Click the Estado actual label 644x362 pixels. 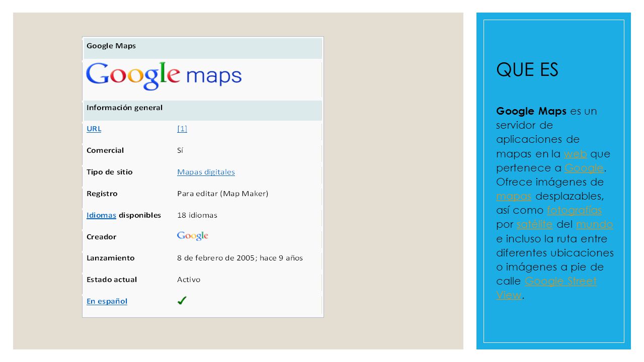coord(112,280)
